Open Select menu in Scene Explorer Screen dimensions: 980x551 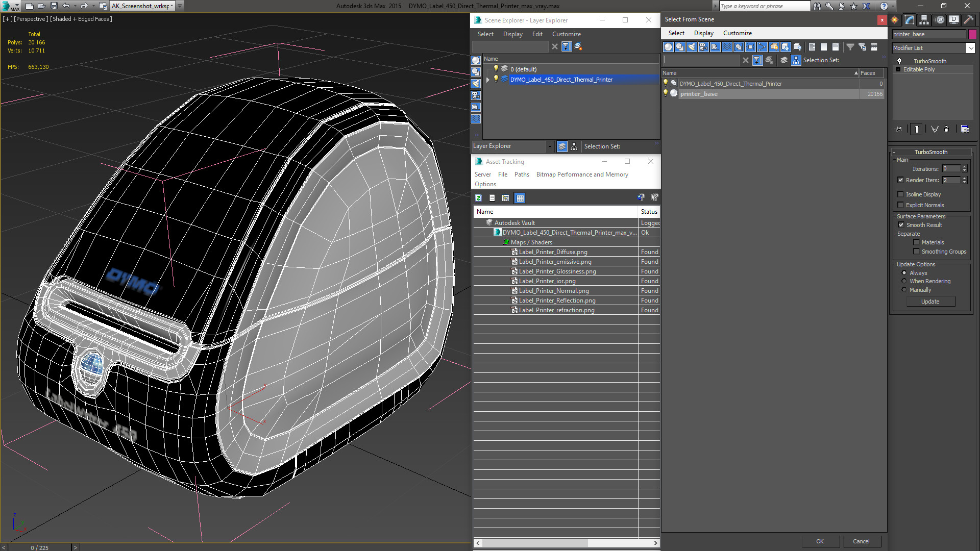485,34
